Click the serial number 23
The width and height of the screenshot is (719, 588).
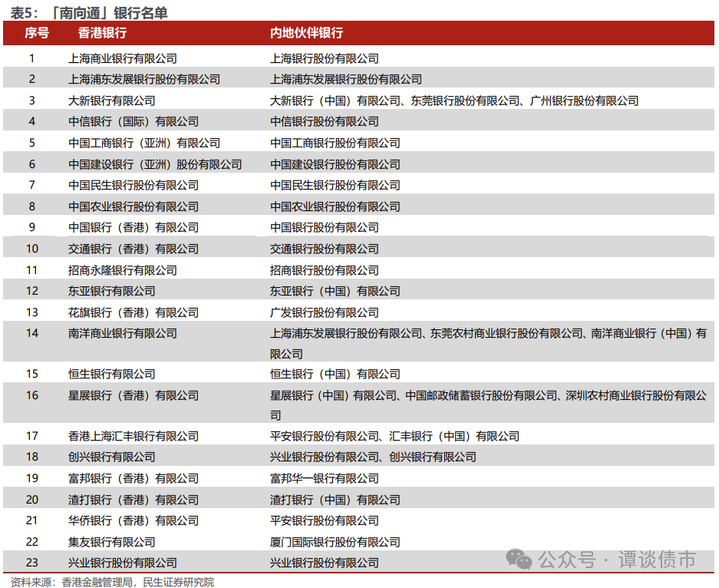32,563
